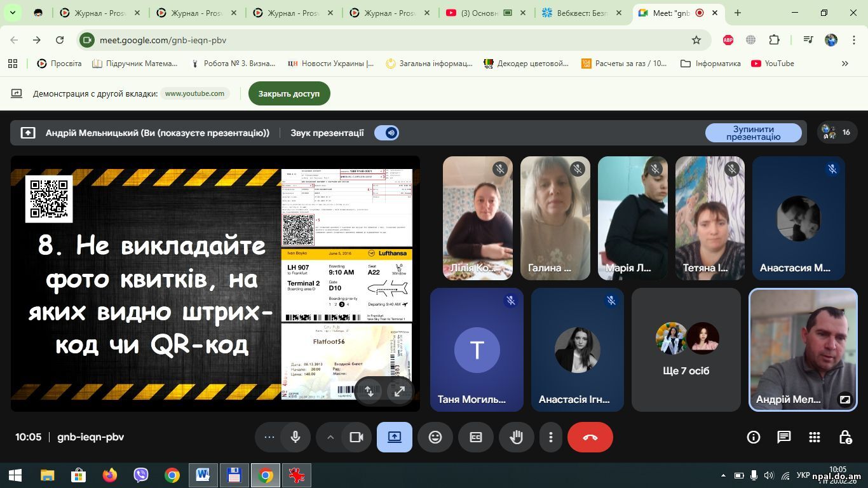Switch to the Вебквест browser tab
The width and height of the screenshot is (868, 488).
(577, 13)
